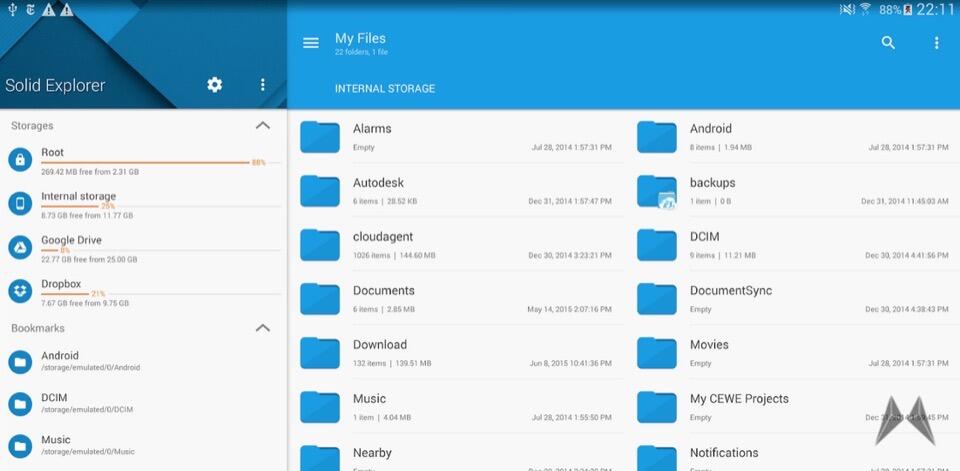
Task: Collapse the Storages section
Action: click(x=263, y=126)
